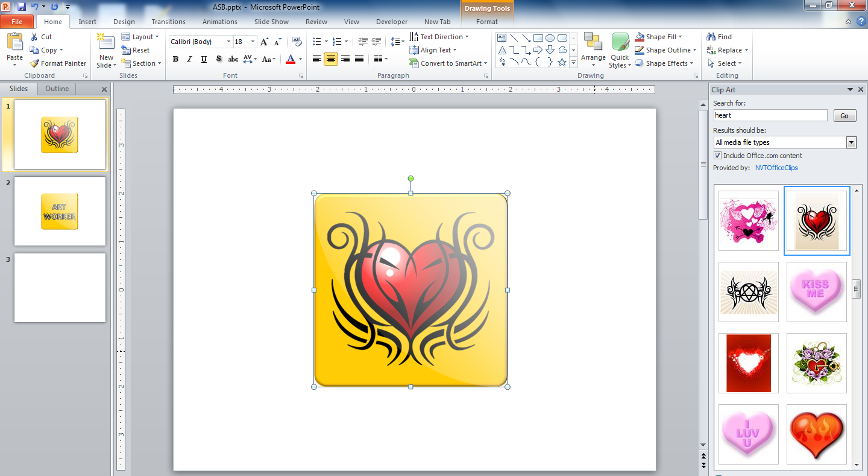
Task: Click the Copy button
Action: click(x=47, y=50)
